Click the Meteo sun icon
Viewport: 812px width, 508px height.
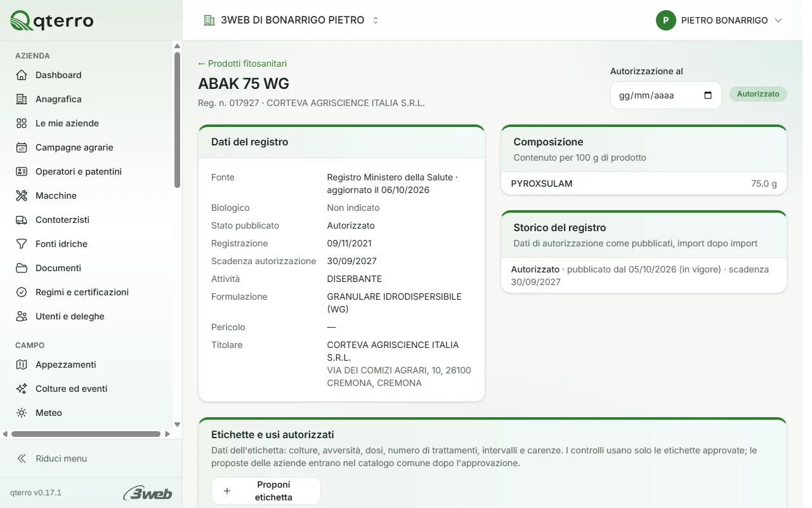22,413
